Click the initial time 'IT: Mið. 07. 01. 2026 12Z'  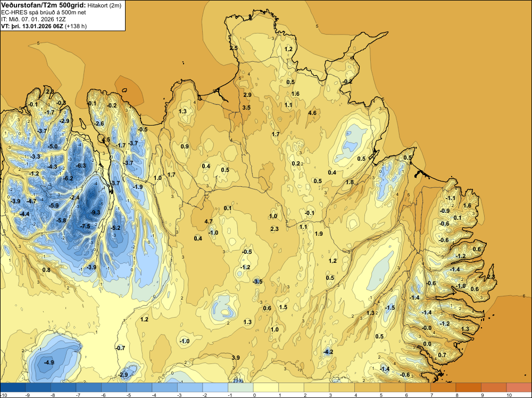click(34, 19)
